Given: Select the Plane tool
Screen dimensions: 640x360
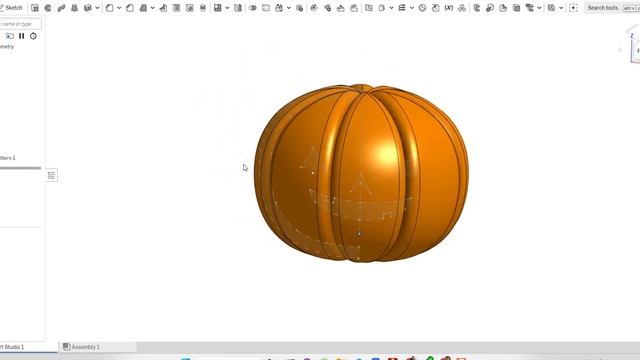Looking at the screenshot, I should [x=382, y=8].
